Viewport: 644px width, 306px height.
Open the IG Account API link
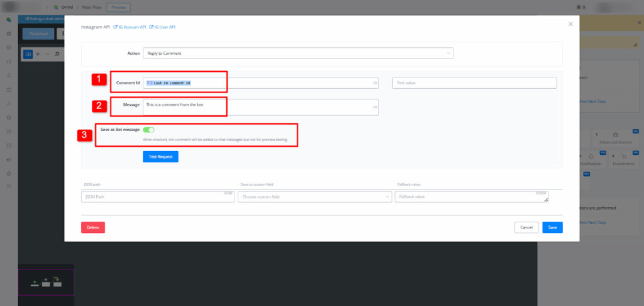(130, 27)
